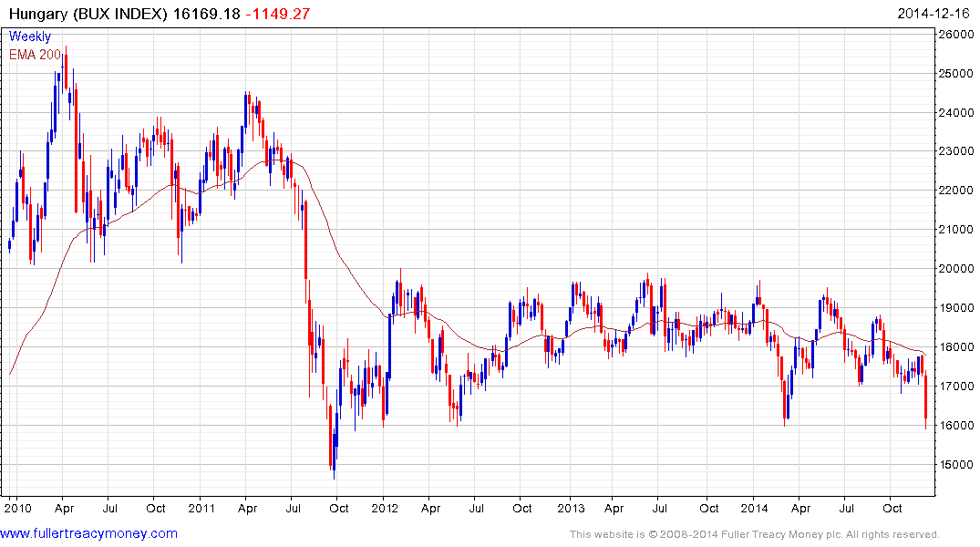Click the 2014 year axis label

755,508
